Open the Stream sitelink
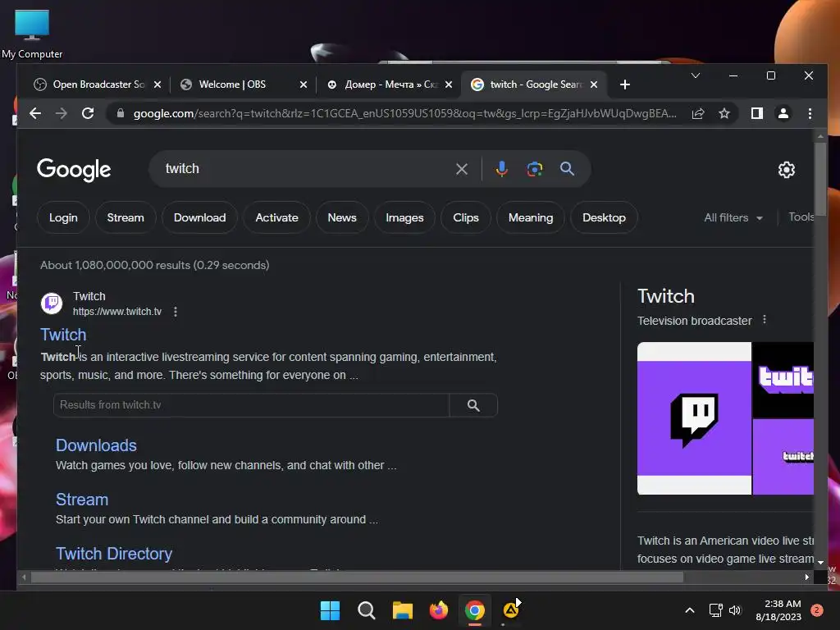The height and width of the screenshot is (630, 840). point(82,500)
